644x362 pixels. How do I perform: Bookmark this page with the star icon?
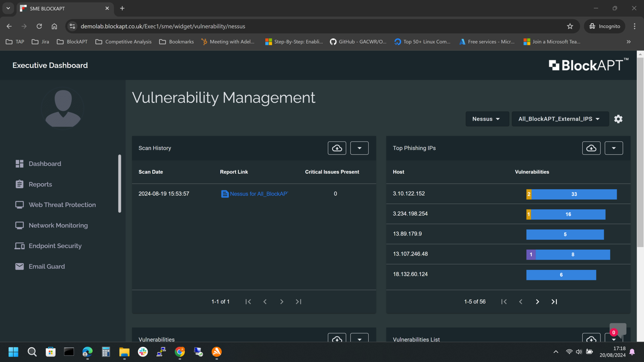[570, 26]
